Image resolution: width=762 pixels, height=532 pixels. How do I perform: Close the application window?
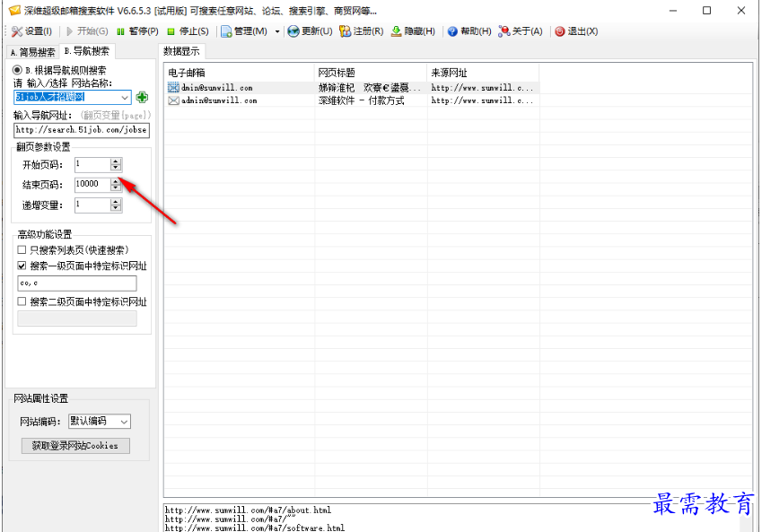pyautogui.click(x=741, y=11)
